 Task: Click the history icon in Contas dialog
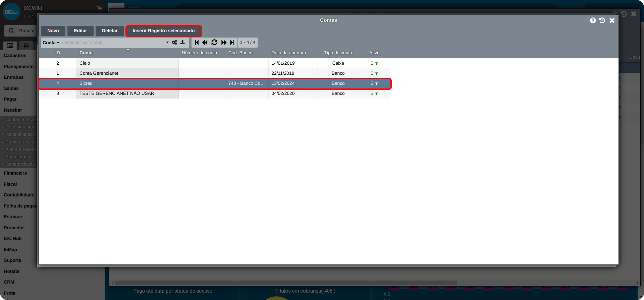pos(602,20)
